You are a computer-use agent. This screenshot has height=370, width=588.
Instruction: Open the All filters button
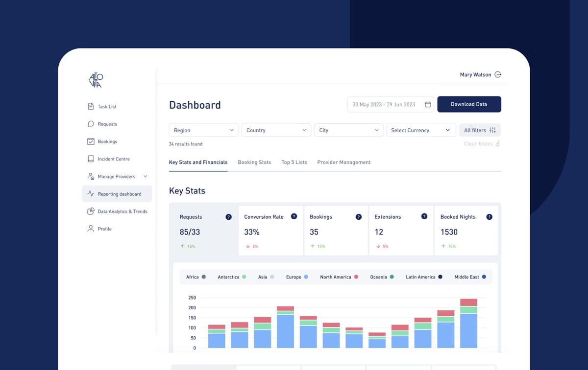(480, 130)
